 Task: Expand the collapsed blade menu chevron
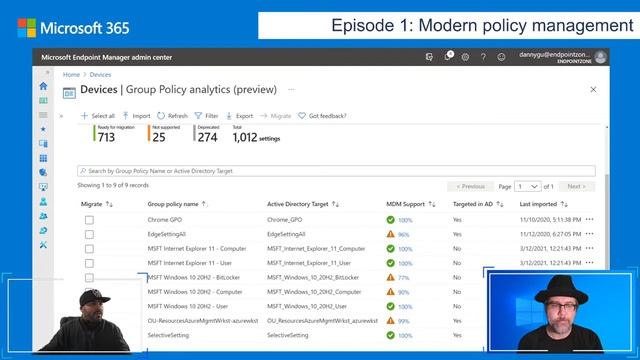point(61,116)
